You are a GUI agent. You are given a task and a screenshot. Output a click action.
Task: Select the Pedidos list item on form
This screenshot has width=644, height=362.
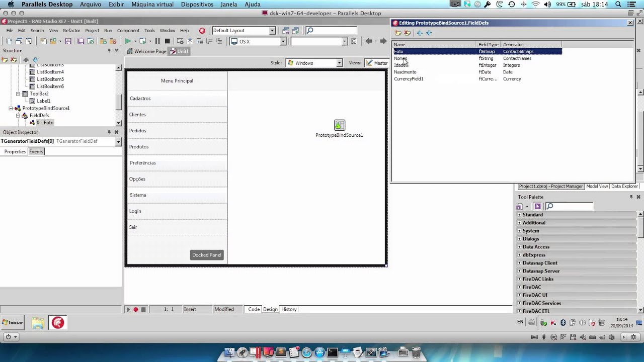177,131
